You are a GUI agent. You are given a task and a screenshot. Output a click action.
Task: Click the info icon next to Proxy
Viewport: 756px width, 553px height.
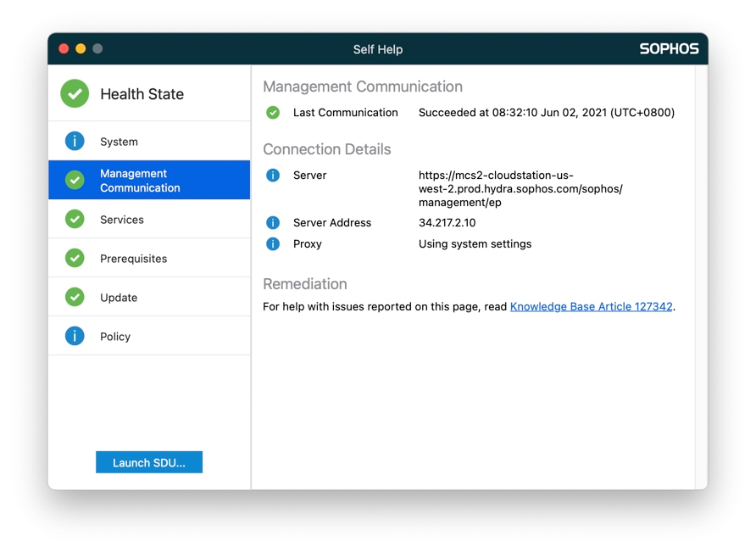coord(272,243)
